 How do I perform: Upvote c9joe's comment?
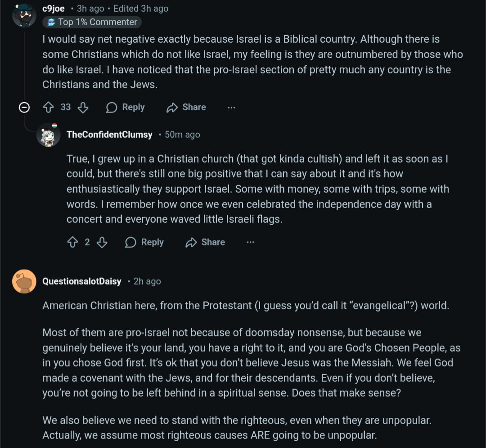[x=48, y=107]
